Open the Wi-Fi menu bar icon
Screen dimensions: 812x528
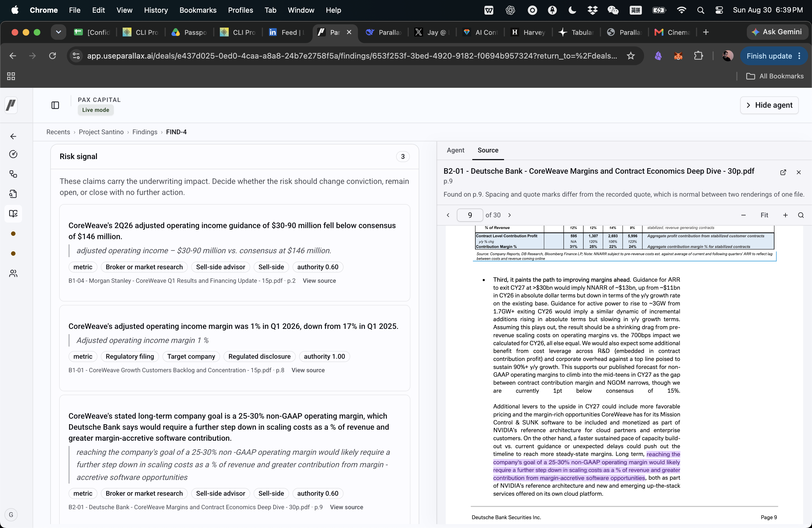coord(681,10)
